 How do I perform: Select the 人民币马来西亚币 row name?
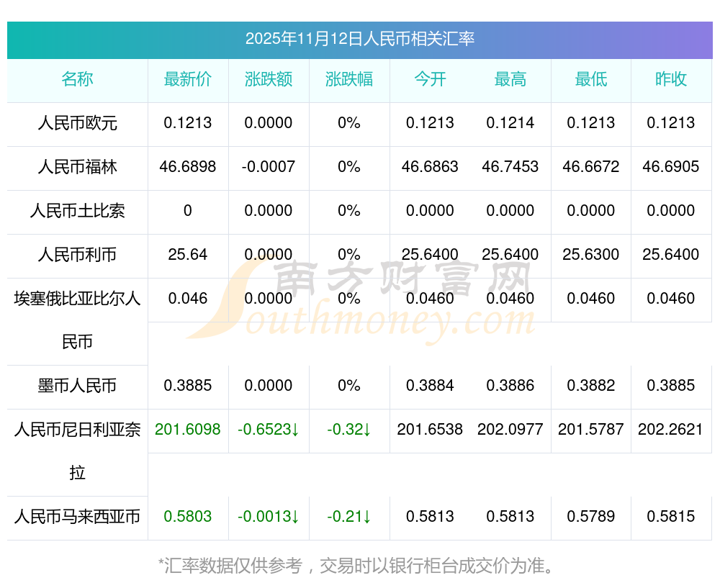[77, 516]
